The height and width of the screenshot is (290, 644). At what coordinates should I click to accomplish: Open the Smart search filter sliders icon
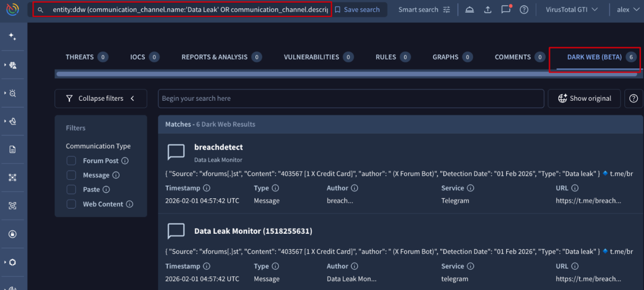coord(446,10)
